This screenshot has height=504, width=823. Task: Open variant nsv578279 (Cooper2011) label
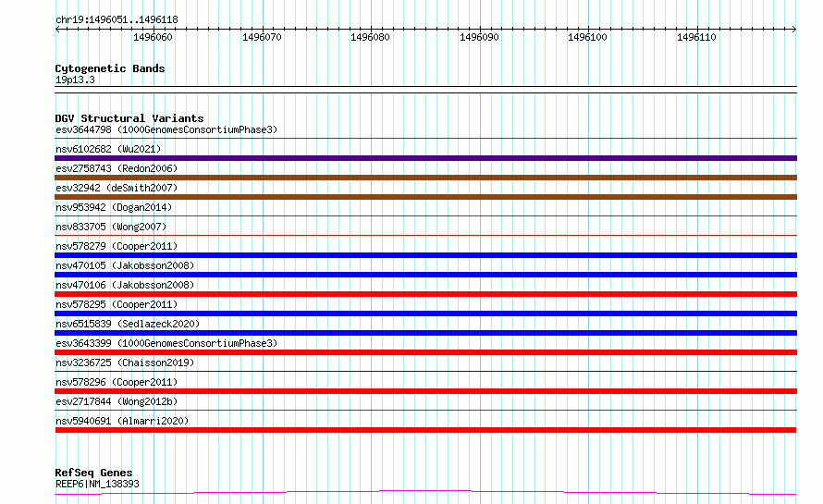click(117, 246)
